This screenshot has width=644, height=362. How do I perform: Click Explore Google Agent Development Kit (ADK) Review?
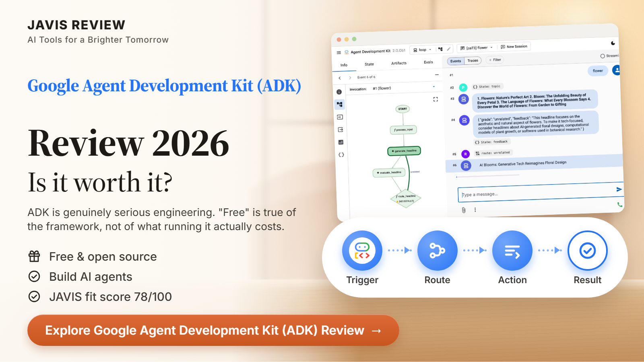[213, 330]
